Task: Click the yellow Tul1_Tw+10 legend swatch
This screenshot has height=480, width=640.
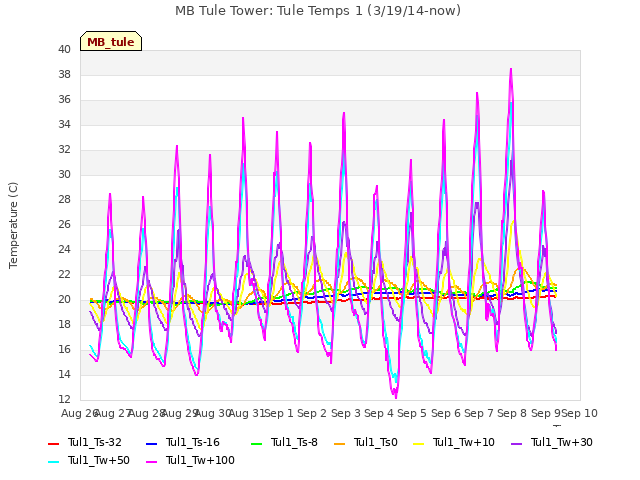Action: coord(419,444)
